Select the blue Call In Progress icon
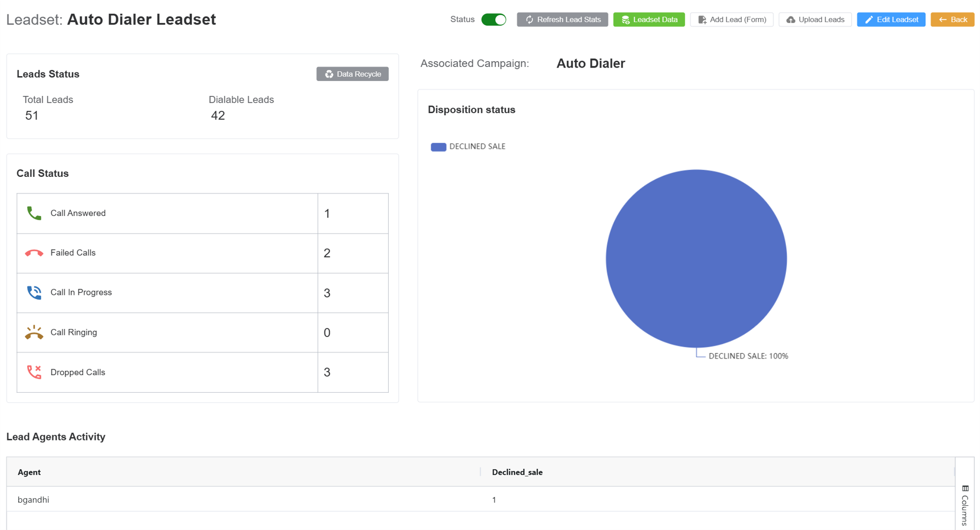This screenshot has height=530, width=980. coord(34,293)
